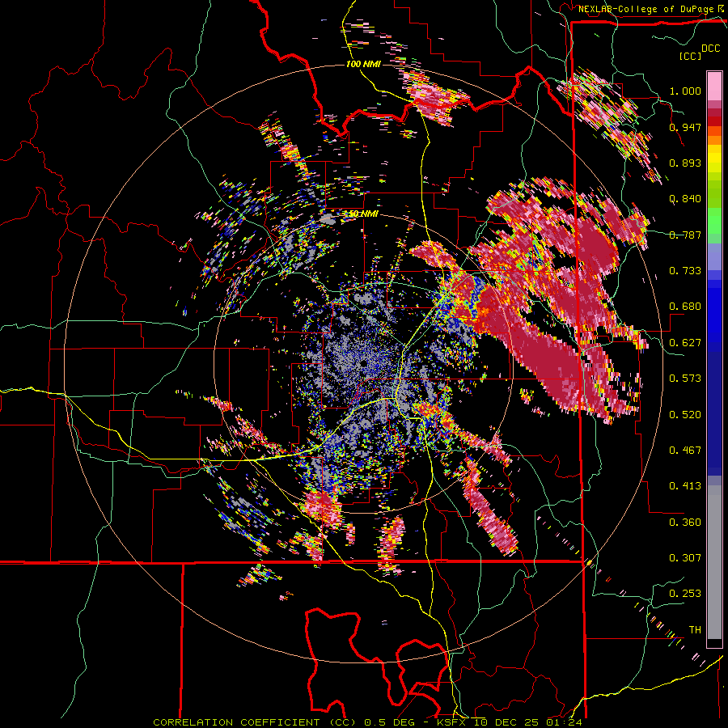
Task: Click the 0.520 scale value
Action: click(685, 415)
